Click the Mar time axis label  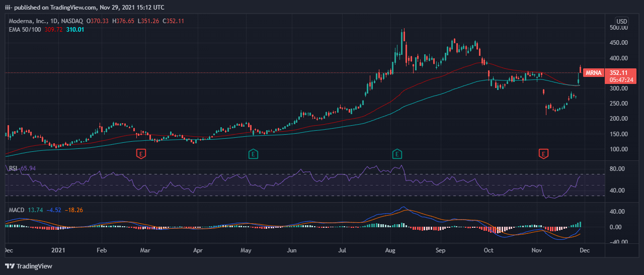tap(145, 249)
